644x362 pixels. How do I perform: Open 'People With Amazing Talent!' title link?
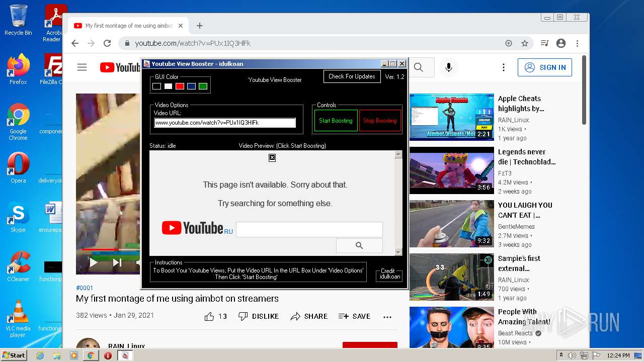[524, 317]
